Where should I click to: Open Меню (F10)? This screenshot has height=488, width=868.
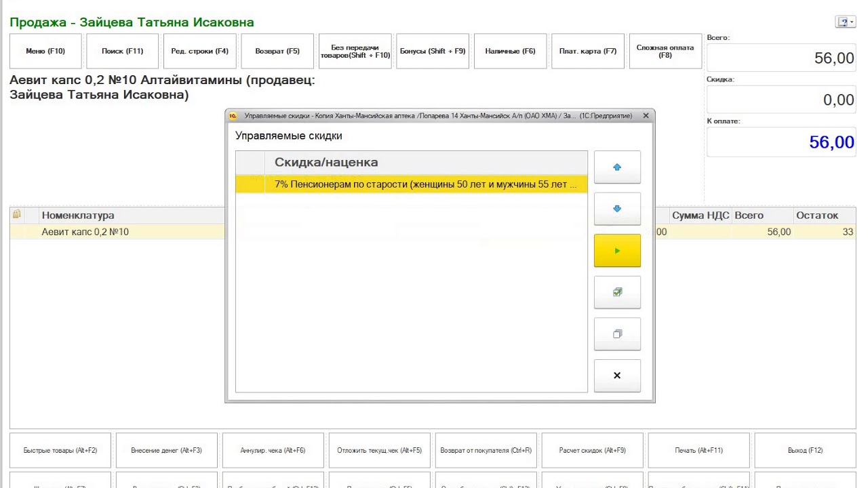pos(45,52)
